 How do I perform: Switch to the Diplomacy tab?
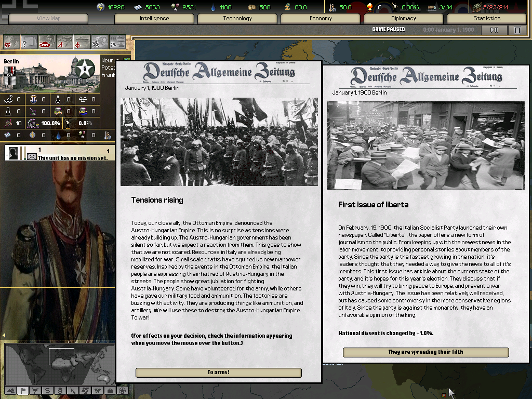(x=403, y=18)
